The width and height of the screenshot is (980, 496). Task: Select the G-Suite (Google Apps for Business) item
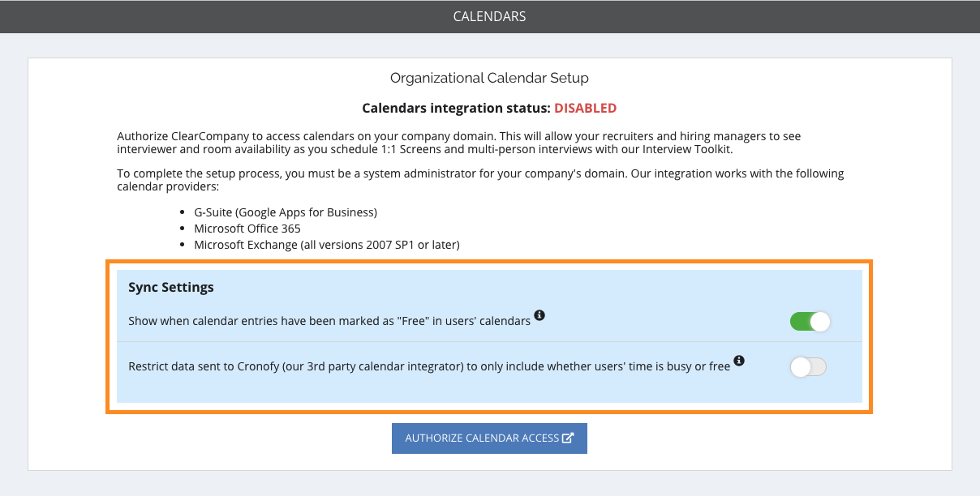[286, 212]
